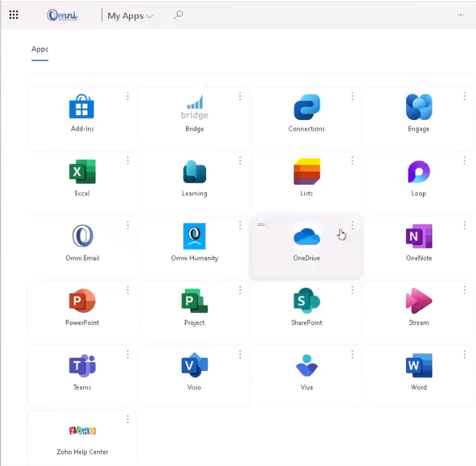The width and height of the screenshot is (476, 466).
Task: Launch the PowerPoint app icon
Action: click(82, 300)
